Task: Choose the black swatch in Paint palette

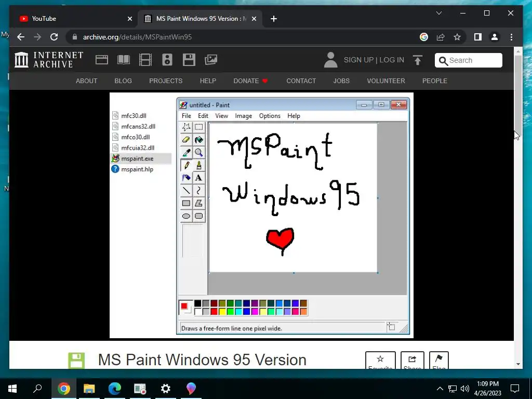Action: (198, 303)
